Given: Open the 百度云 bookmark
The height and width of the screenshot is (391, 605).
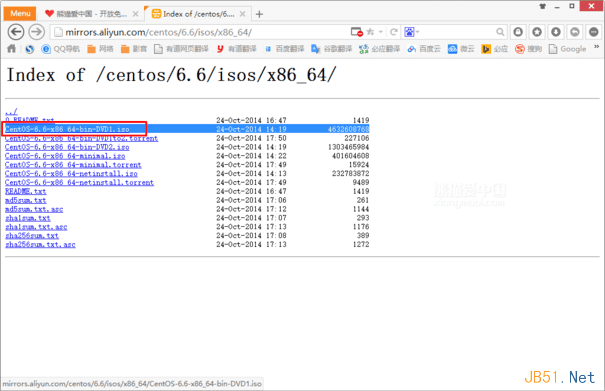Looking at the screenshot, I should pyautogui.click(x=424, y=49).
